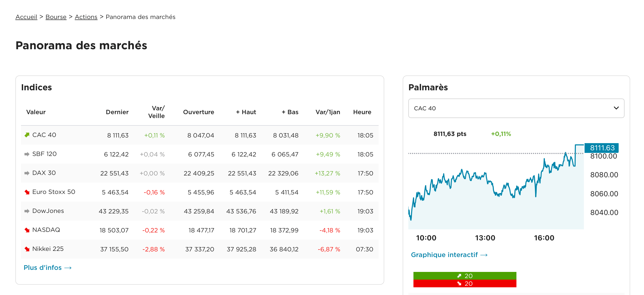Open the DowJones index row
Image resolution: width=644 pixels, height=295 pixels.
point(200,211)
